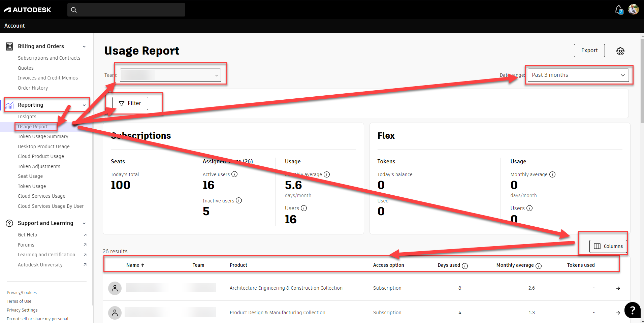The width and height of the screenshot is (644, 323).
Task: Select Usage Report in sidebar
Action: [33, 127]
